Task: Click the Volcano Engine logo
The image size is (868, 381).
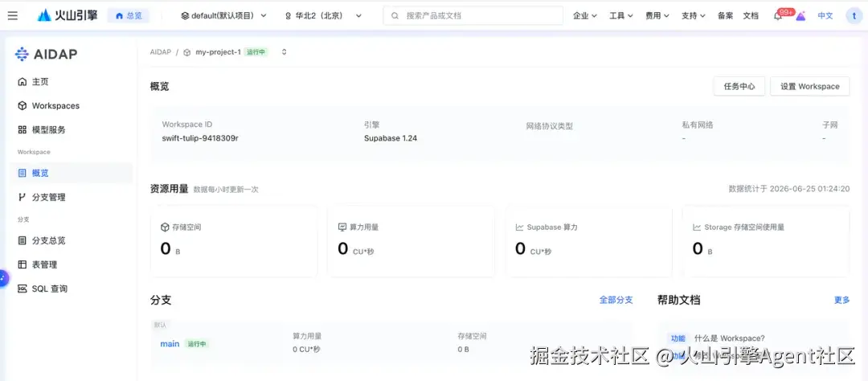Action: click(68, 15)
